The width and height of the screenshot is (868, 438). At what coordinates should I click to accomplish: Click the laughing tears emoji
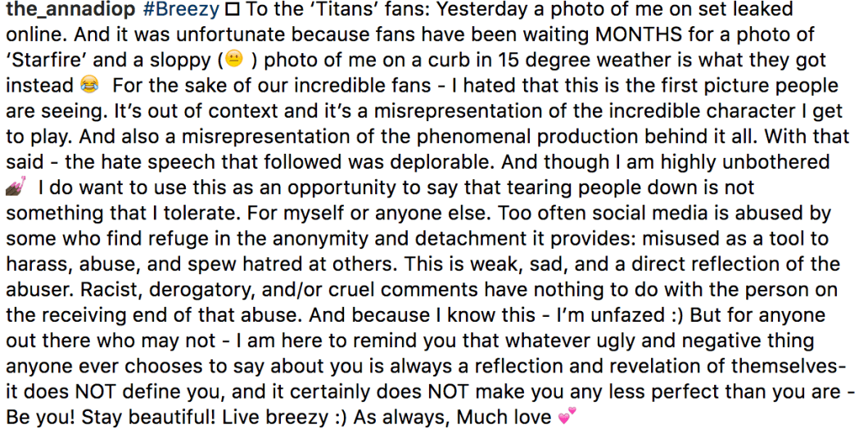(88, 85)
